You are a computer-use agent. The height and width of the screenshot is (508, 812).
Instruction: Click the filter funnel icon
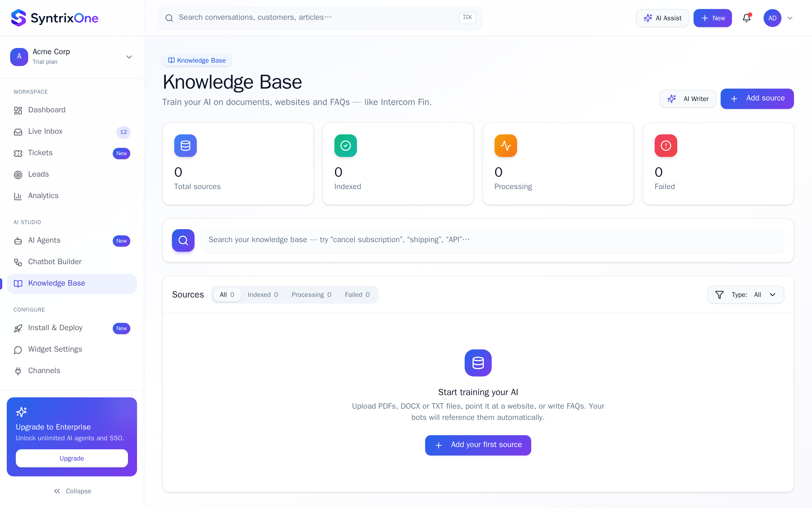tap(720, 295)
